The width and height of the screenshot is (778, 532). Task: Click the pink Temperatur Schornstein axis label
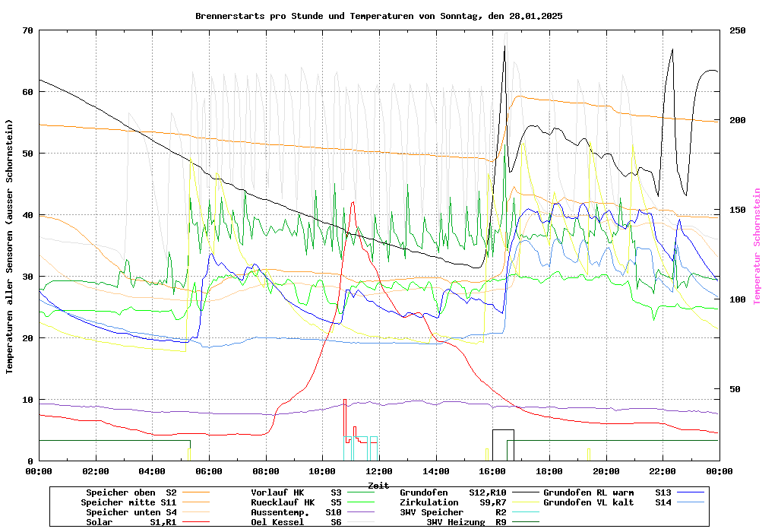click(757, 245)
